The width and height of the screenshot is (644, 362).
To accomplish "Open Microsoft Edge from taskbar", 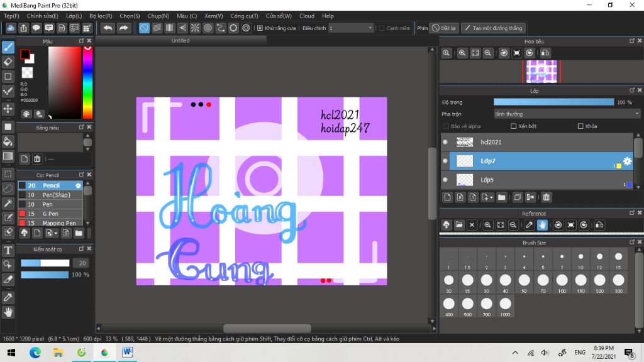I will [x=35, y=353].
